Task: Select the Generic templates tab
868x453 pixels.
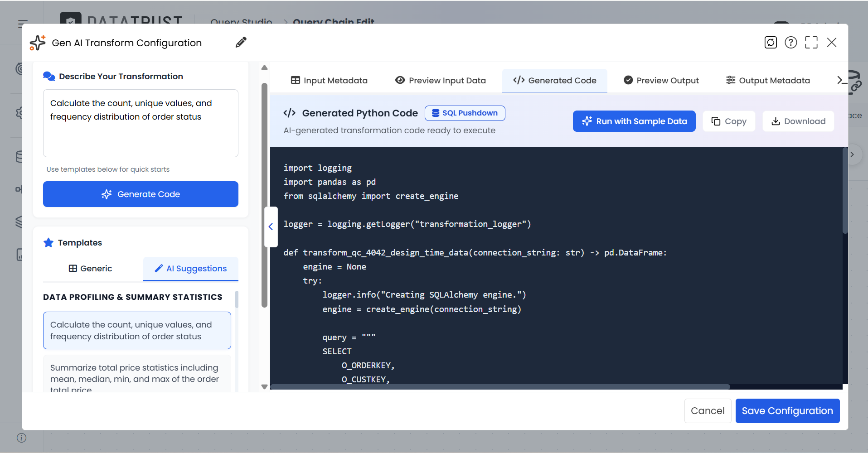Action: click(91, 269)
